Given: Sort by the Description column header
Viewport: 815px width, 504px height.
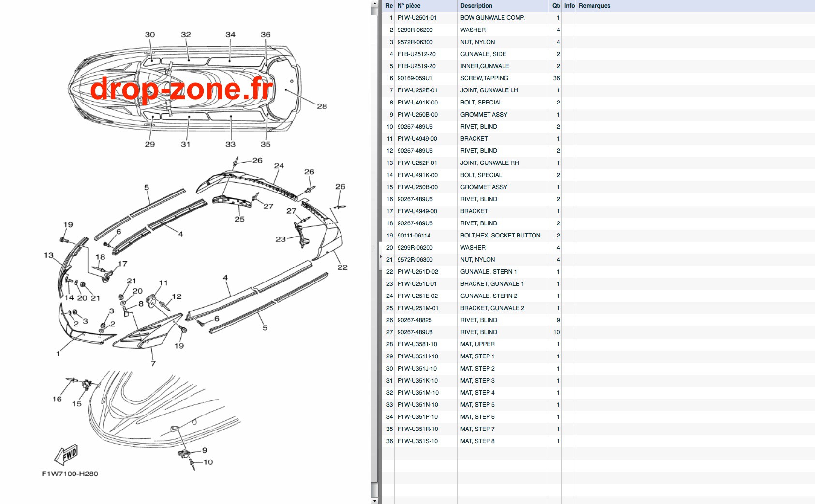Looking at the screenshot, I should [503, 6].
